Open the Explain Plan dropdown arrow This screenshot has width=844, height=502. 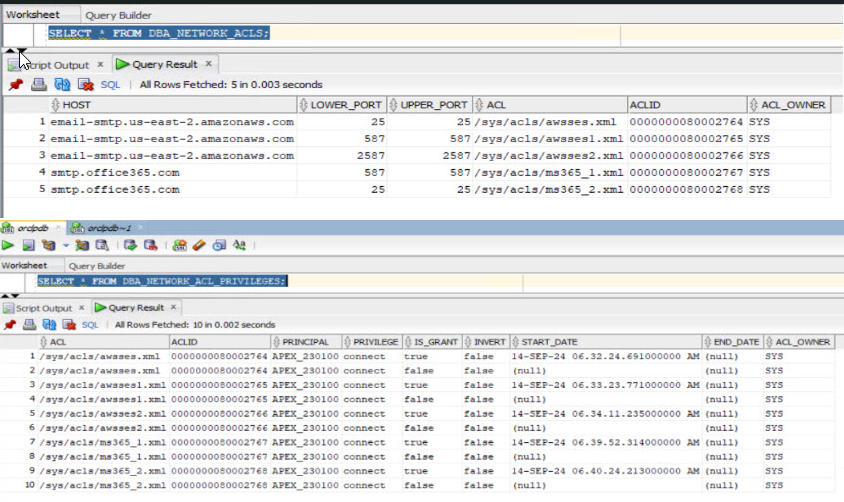click(67, 245)
